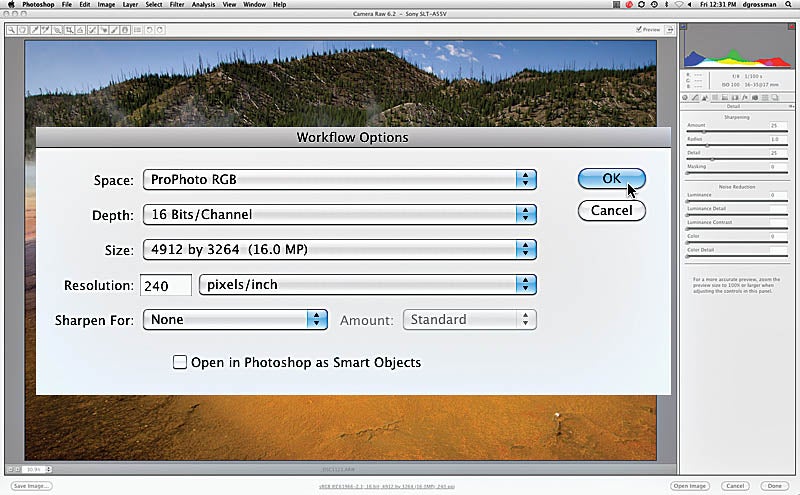Open the Camera Calibration panel tab icon
The height and width of the screenshot is (495, 800).
point(755,97)
